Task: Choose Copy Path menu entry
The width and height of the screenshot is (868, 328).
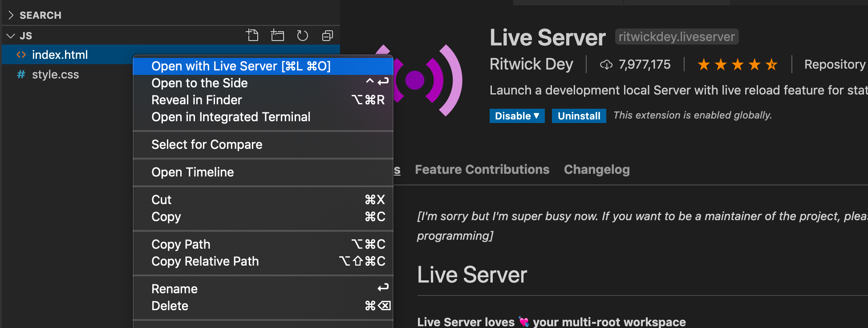Action: click(263, 244)
